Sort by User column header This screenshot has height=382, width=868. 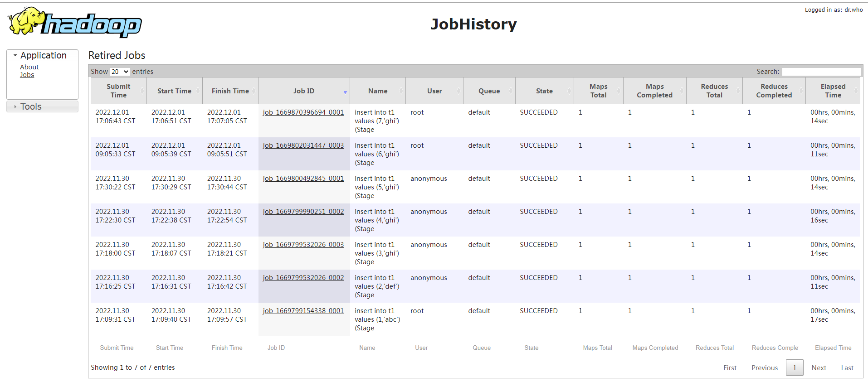click(434, 91)
